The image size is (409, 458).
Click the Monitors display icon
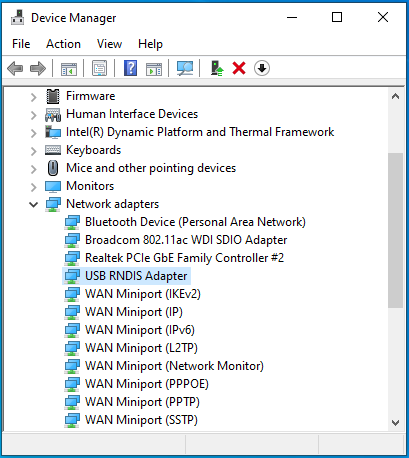(x=53, y=186)
